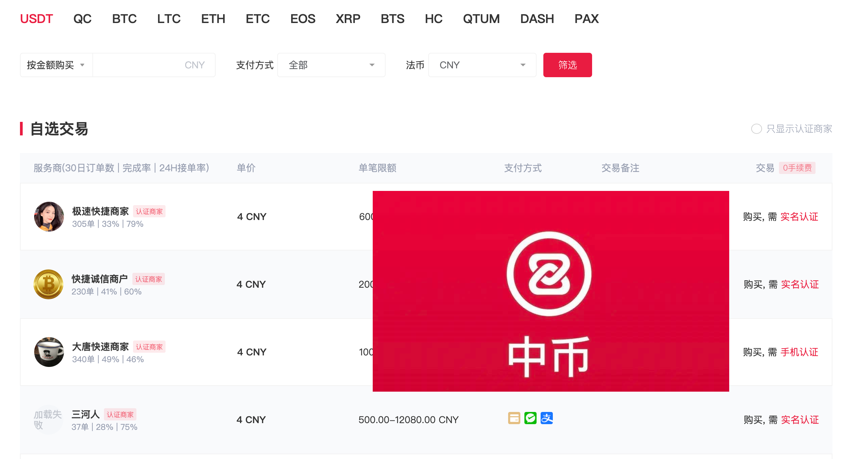Viewport: 868px width, 459px height.
Task: Select the Alipay payment icon
Action: [x=547, y=418]
